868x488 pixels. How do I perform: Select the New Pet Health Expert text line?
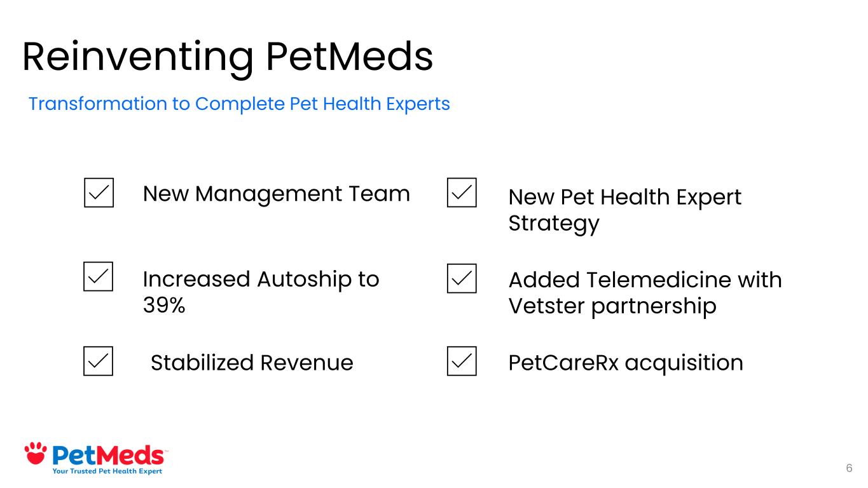(x=624, y=197)
